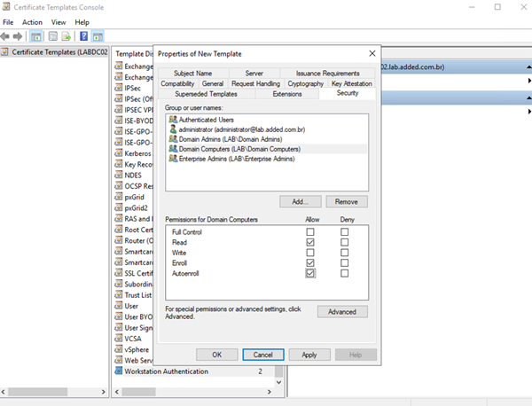
Task: Click Show/Hide Console Tree toolbar icon
Action: pyautogui.click(x=36, y=36)
